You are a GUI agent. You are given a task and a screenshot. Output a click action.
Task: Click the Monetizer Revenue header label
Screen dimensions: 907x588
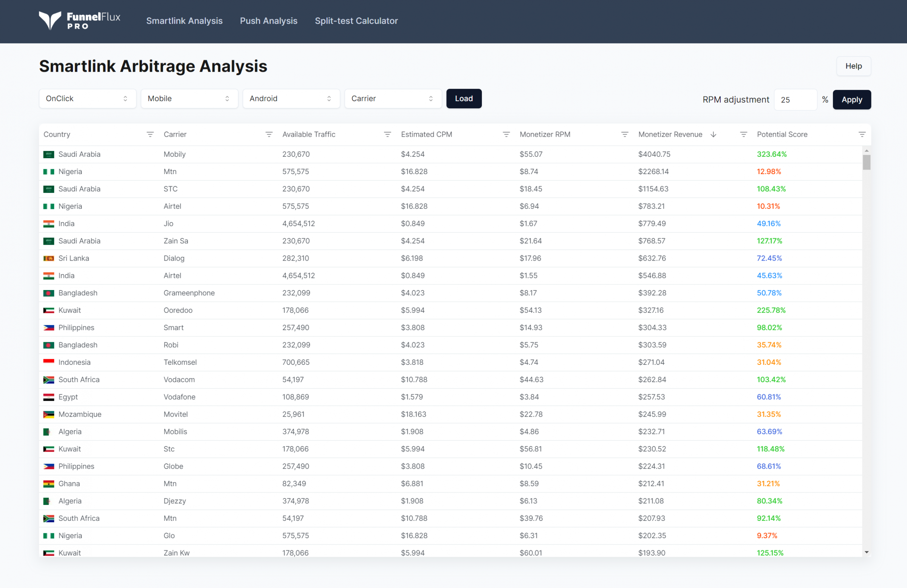tap(670, 134)
